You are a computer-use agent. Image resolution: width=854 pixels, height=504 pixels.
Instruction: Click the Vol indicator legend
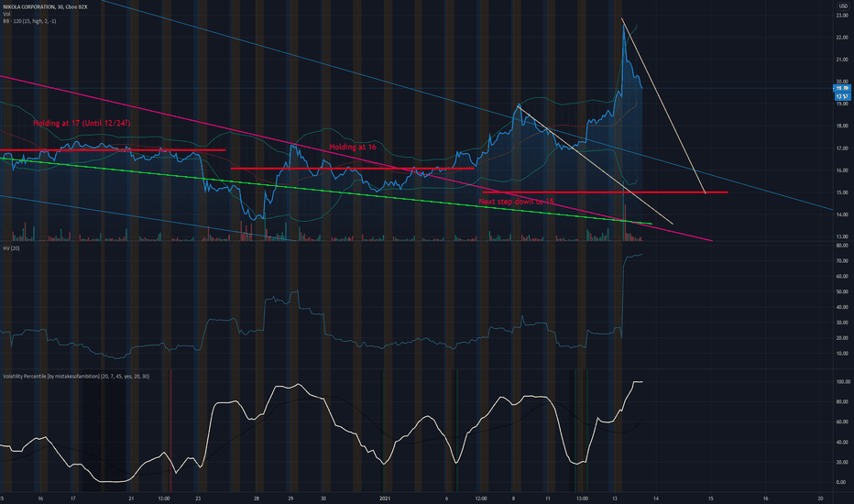[x=6, y=14]
